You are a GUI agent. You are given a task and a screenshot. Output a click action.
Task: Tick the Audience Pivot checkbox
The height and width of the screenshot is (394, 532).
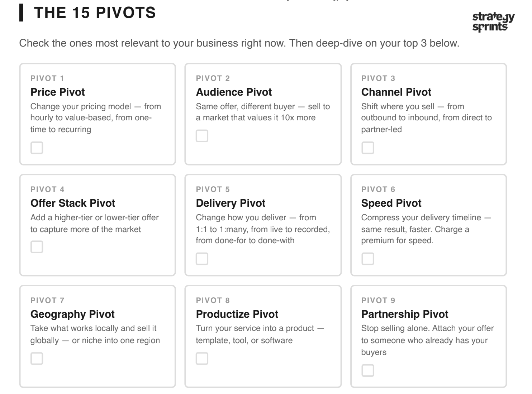202,136
